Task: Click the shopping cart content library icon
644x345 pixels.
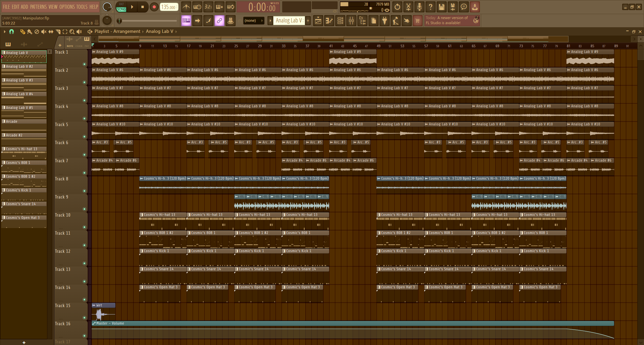Action: pos(417,21)
